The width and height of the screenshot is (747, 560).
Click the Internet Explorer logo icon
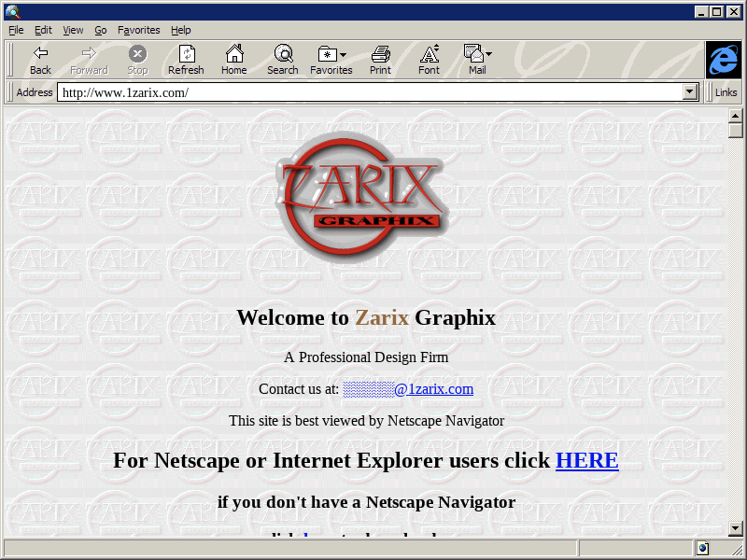click(x=723, y=60)
